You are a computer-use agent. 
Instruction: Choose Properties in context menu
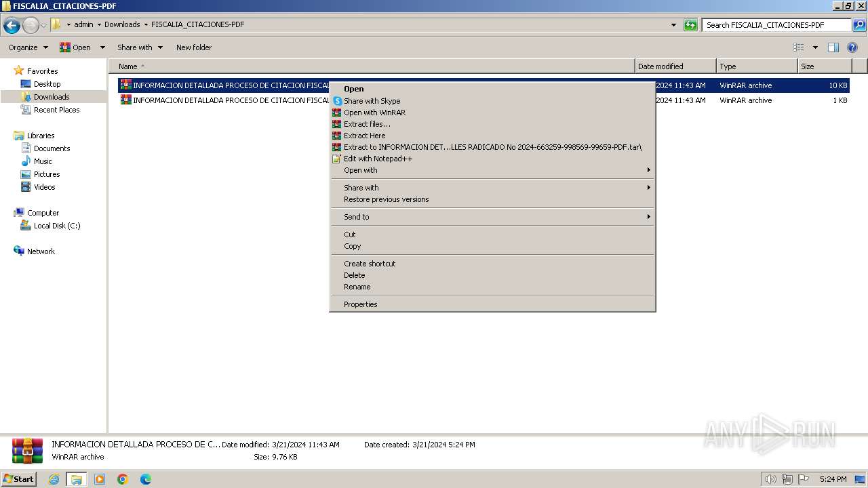click(x=492, y=304)
